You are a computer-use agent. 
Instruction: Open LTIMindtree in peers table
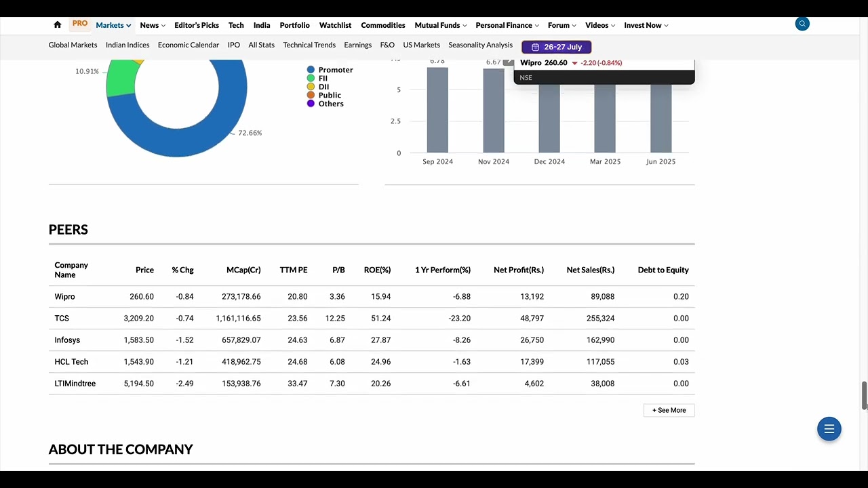point(75,383)
